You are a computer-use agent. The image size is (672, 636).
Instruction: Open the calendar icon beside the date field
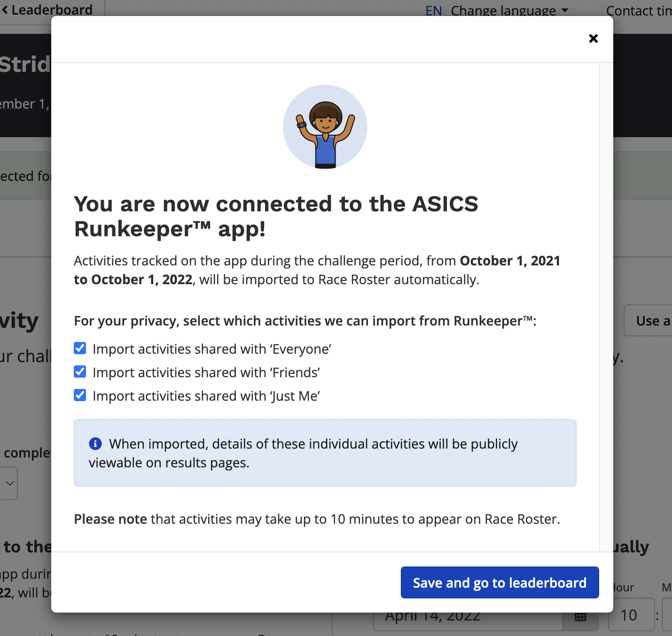pyautogui.click(x=581, y=617)
